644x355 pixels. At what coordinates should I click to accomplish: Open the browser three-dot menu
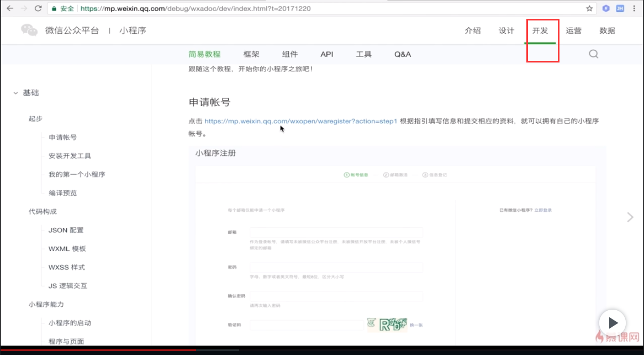click(x=634, y=8)
